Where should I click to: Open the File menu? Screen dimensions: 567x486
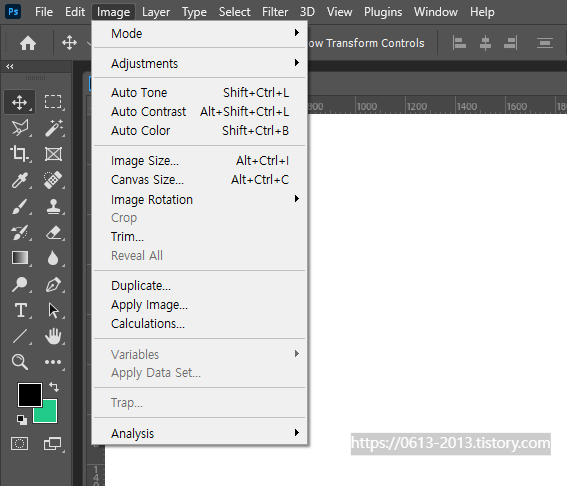coord(44,12)
